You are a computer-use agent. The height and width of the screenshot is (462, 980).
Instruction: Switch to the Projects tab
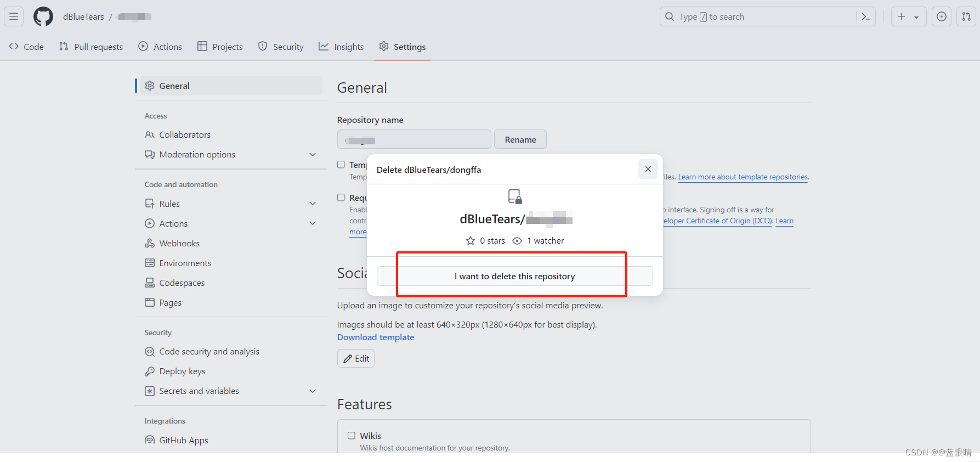tap(220, 47)
